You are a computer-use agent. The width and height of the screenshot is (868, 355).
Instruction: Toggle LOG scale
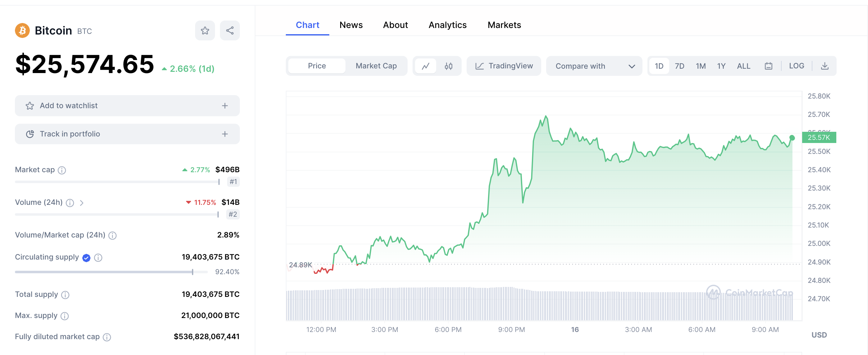pyautogui.click(x=796, y=66)
